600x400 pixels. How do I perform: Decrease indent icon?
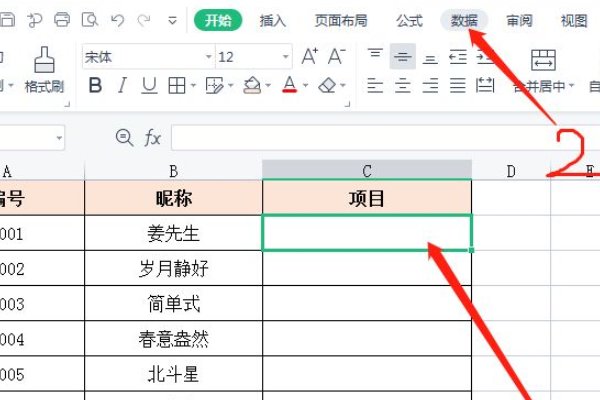tap(458, 57)
